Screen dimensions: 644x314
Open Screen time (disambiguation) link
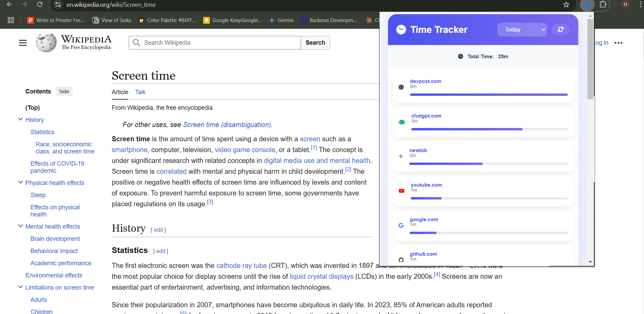pyautogui.click(x=227, y=125)
